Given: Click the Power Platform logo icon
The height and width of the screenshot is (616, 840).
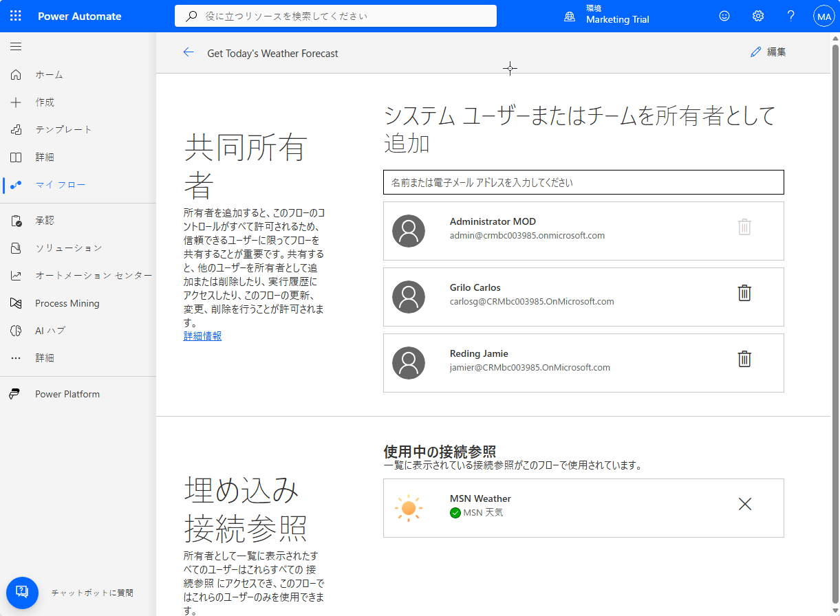Looking at the screenshot, I should (x=15, y=394).
